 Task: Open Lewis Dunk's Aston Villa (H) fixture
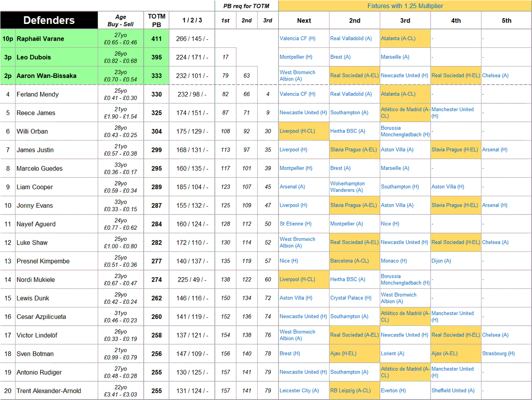tap(296, 298)
